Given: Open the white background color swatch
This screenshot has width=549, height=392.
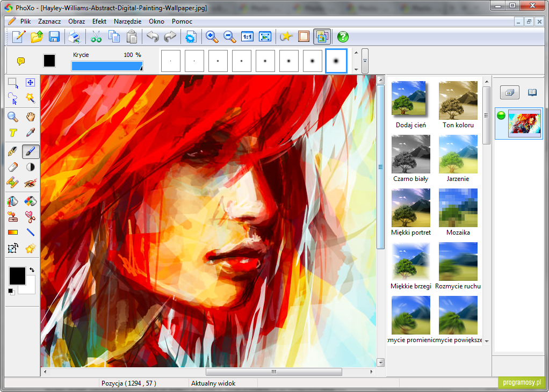Looking at the screenshot, I should coord(30,288).
